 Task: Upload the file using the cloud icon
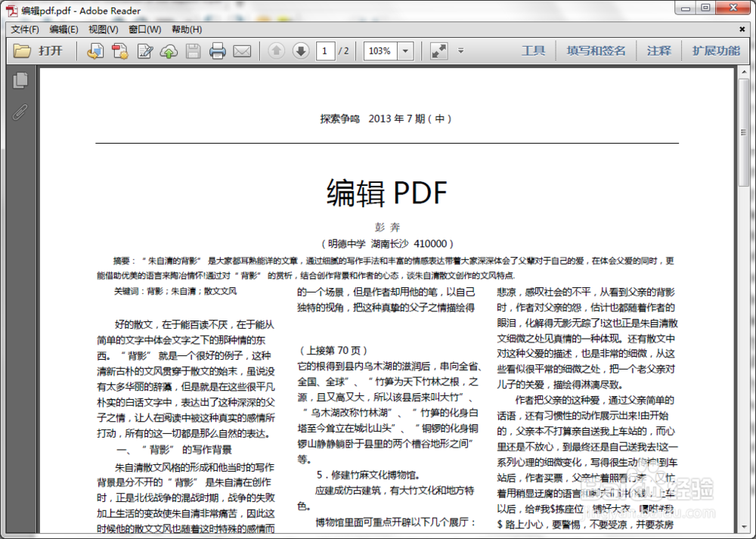[169, 51]
